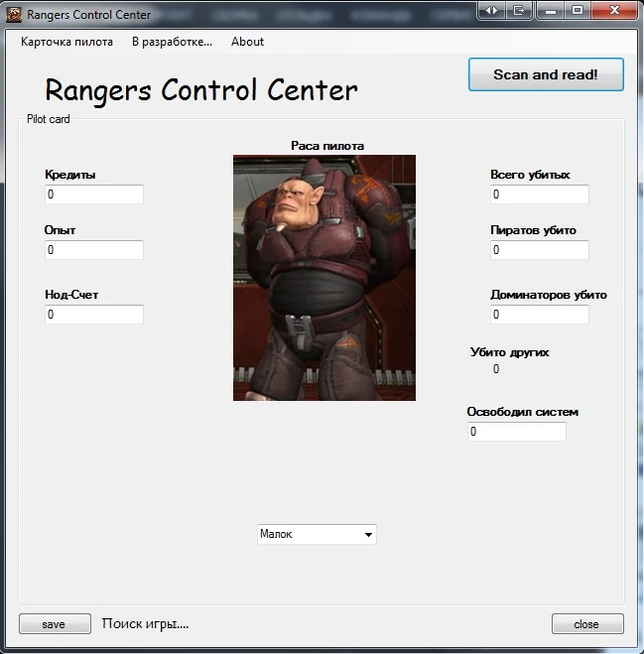Open the About menu
644x654 pixels.
click(x=247, y=42)
